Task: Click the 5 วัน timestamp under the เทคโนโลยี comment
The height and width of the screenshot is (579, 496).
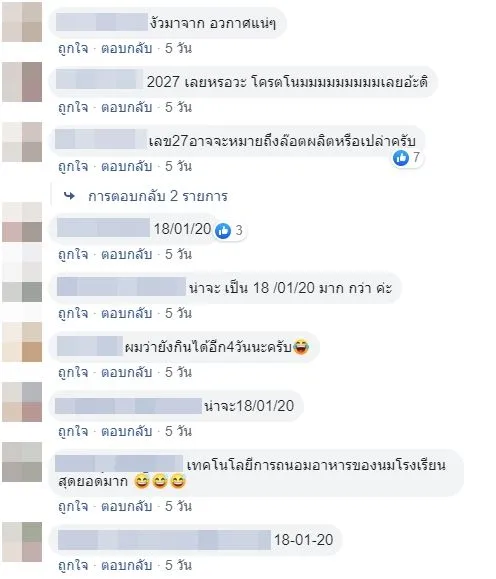Action: [178, 506]
